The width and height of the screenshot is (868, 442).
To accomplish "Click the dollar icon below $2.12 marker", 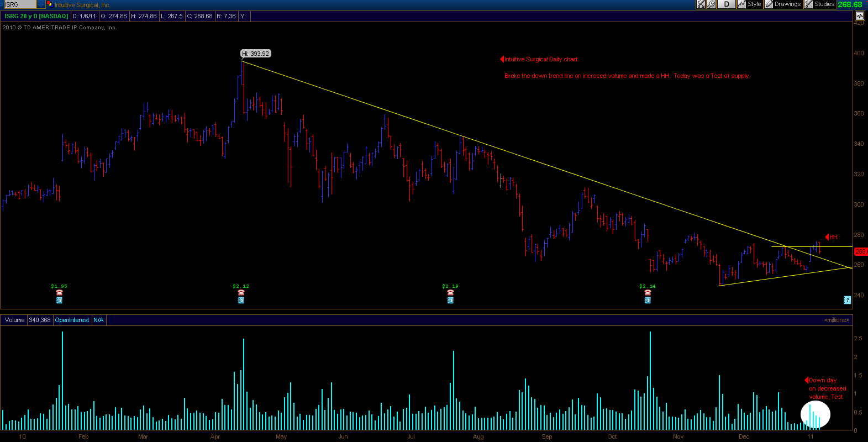I will pyautogui.click(x=241, y=300).
